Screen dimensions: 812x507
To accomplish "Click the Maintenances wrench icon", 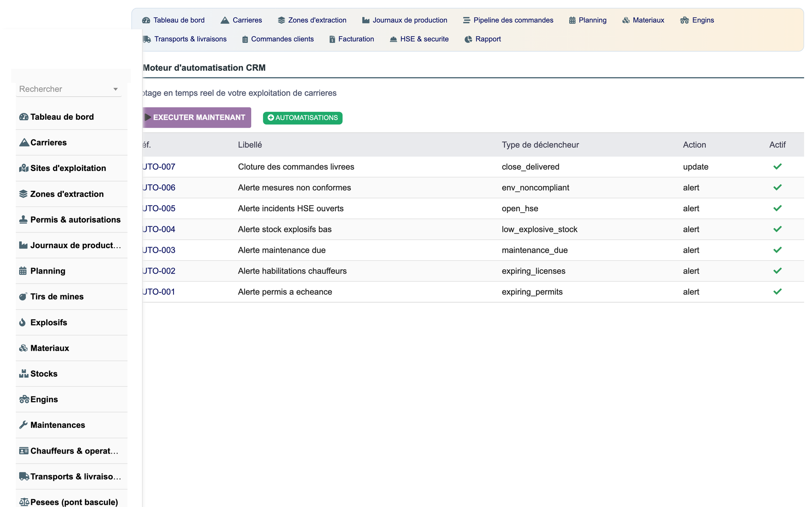I will [x=23, y=425].
